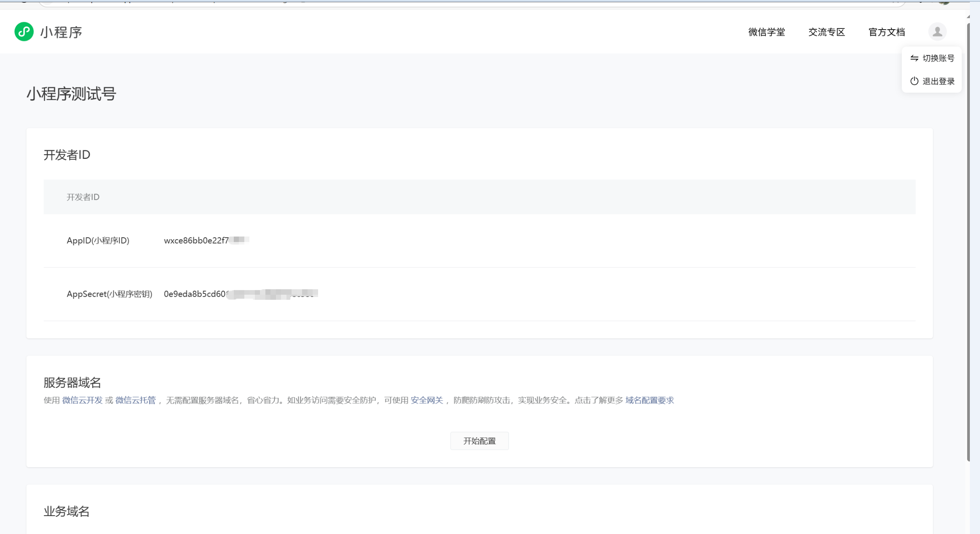The width and height of the screenshot is (980, 534).
Task: Open 官方文档 navigation link
Action: pos(886,32)
